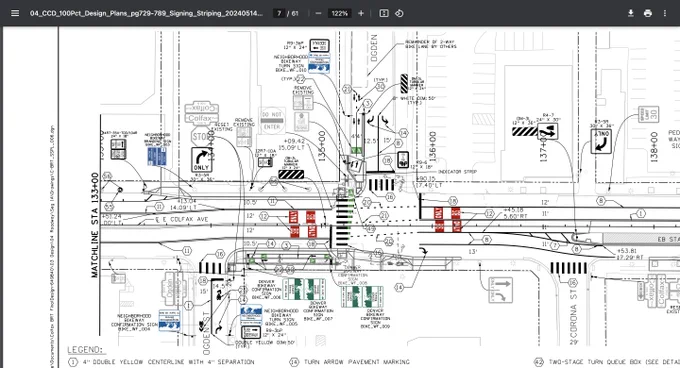Click the 138+00 station label
The image size is (680, 368).
(x=654, y=147)
